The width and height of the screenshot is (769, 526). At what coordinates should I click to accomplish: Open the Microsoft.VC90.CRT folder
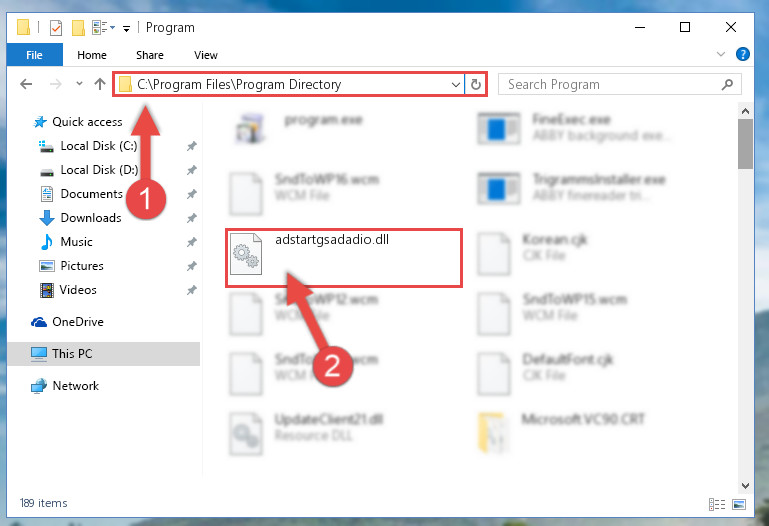pyautogui.click(x=583, y=420)
